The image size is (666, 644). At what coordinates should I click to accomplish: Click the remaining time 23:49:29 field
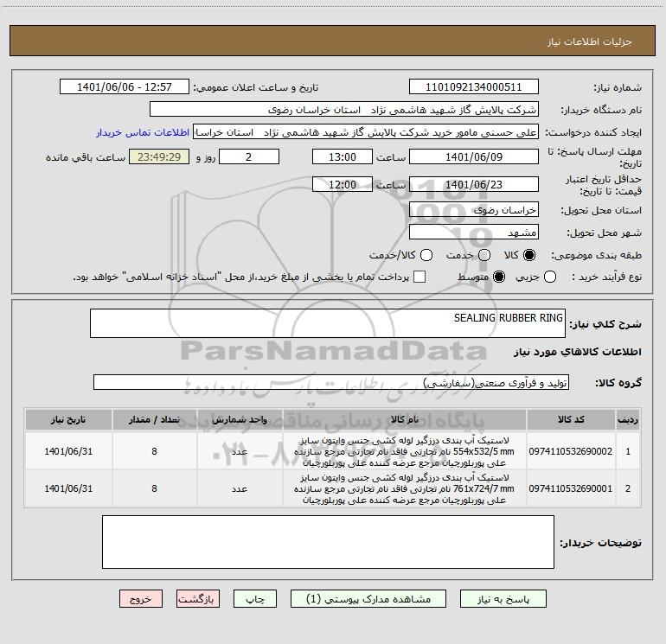pos(159,156)
